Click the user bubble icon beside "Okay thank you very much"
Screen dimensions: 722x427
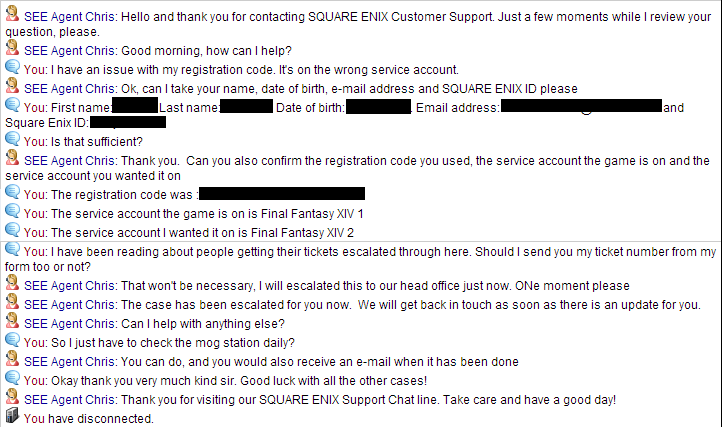[x=12, y=380]
